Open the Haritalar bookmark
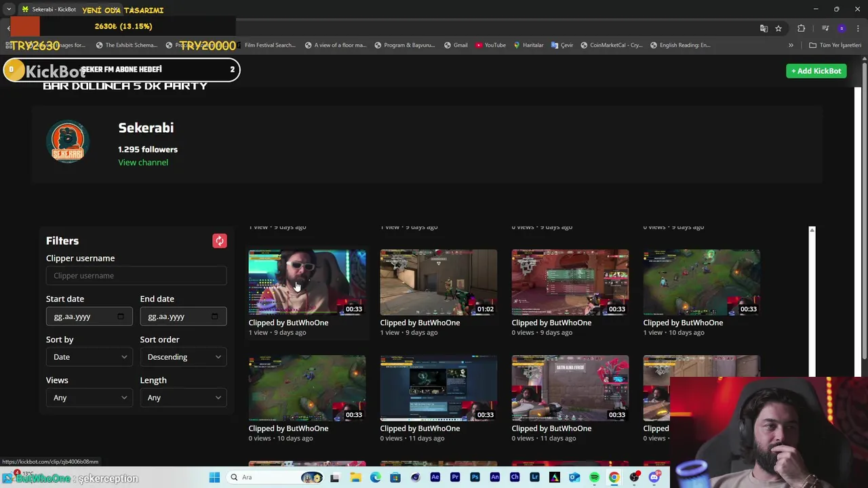The width and height of the screenshot is (868, 488). pos(528,45)
